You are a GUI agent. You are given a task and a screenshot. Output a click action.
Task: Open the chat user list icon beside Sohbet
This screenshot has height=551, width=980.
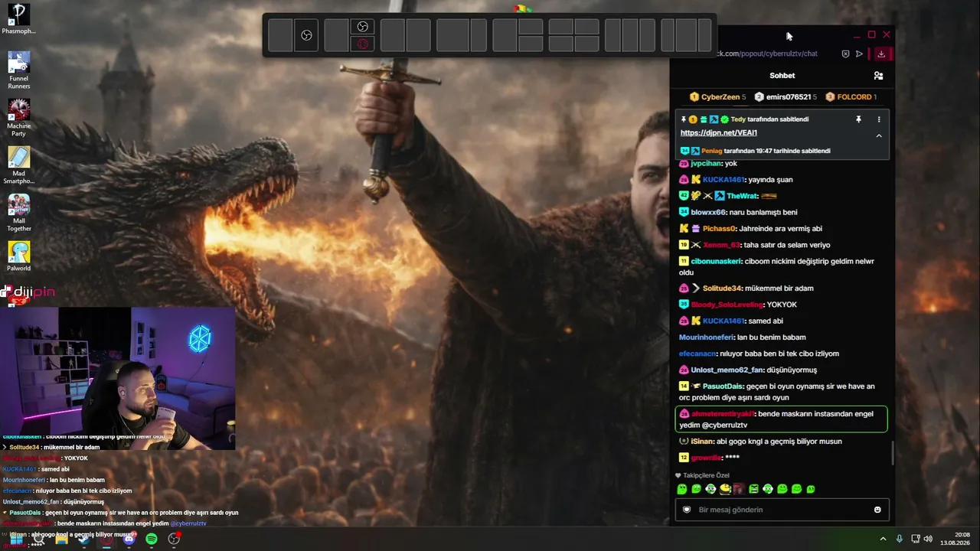click(878, 76)
